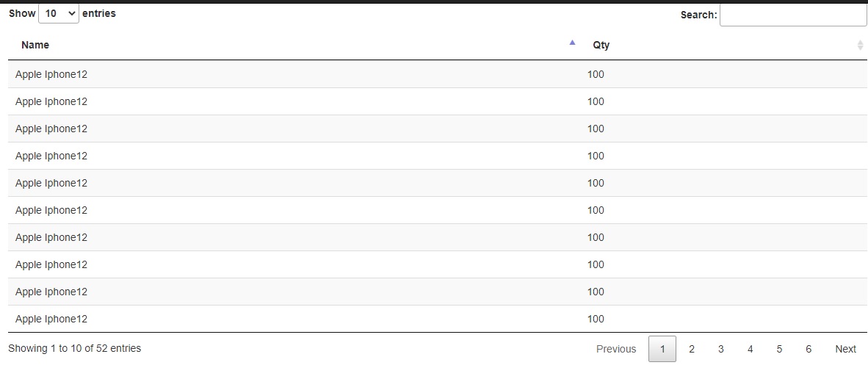
Task: Click the Search label
Action: (698, 15)
